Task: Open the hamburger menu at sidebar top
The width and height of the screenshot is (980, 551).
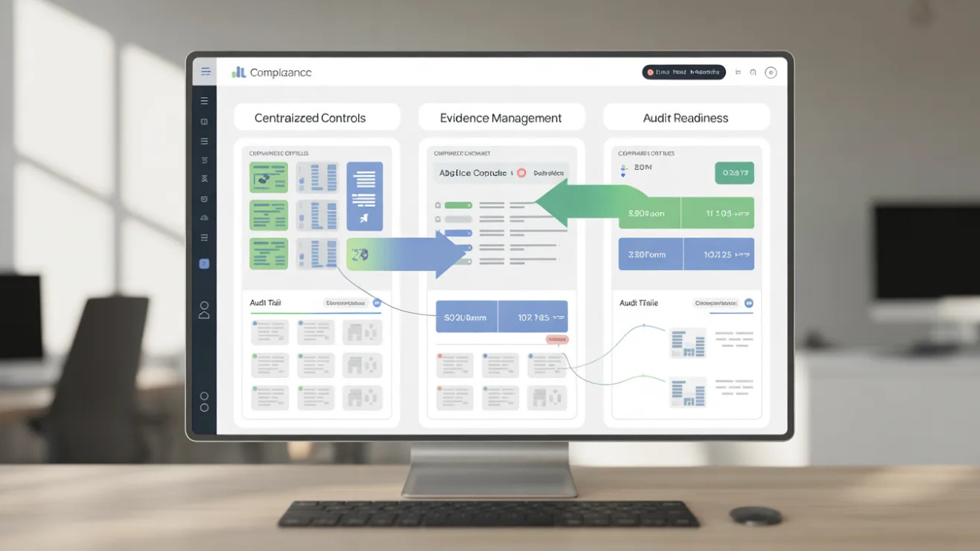Action: tap(204, 71)
